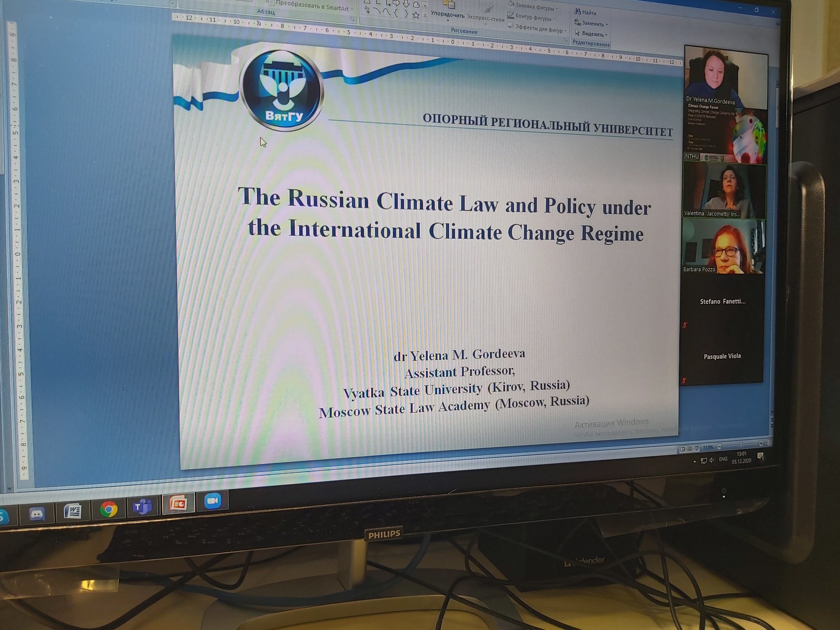Show hidden system tray icons
The image size is (840, 630).
click(x=695, y=461)
